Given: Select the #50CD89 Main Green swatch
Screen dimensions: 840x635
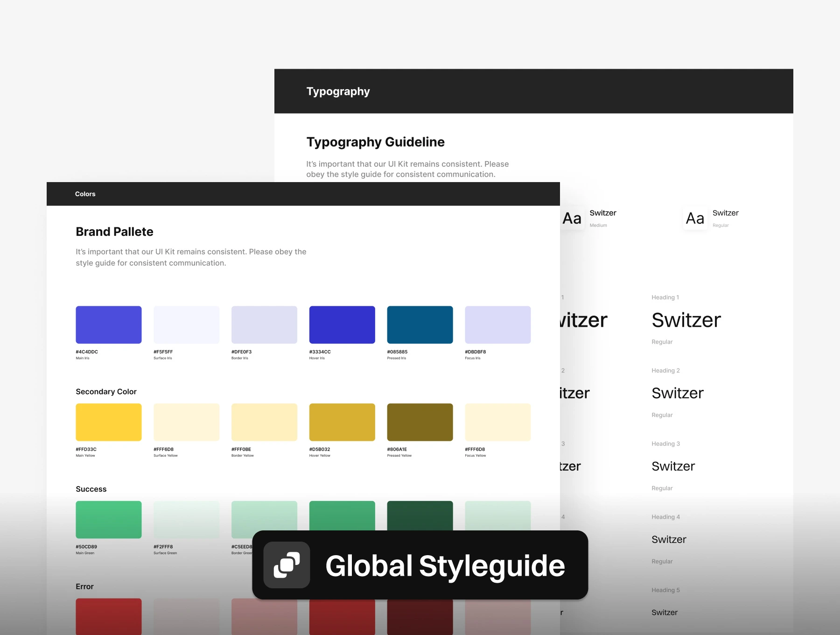Looking at the screenshot, I should click(109, 520).
